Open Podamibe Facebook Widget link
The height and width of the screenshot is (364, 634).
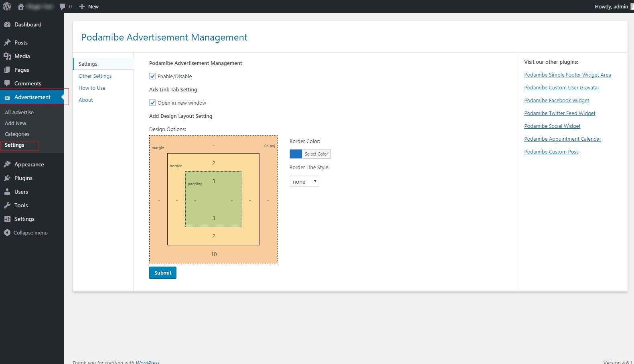pos(557,100)
